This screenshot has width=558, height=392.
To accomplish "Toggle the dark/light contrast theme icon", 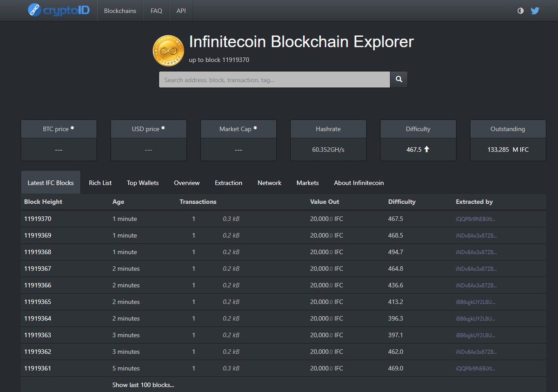I will pyautogui.click(x=520, y=11).
